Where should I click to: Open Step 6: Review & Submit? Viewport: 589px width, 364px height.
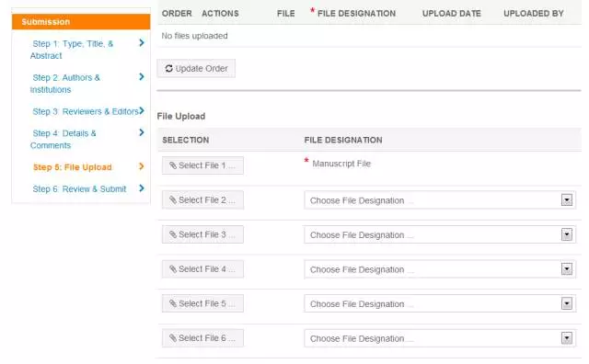[x=79, y=188]
